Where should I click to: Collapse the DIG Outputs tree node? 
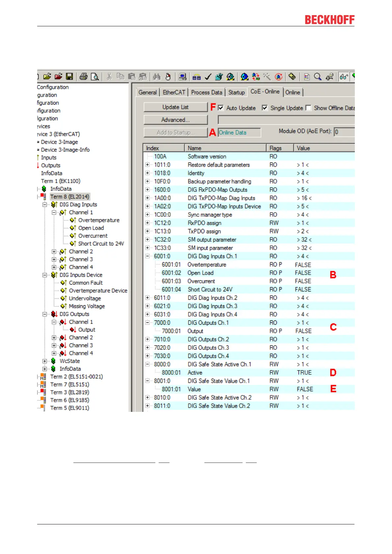[x=45, y=314]
